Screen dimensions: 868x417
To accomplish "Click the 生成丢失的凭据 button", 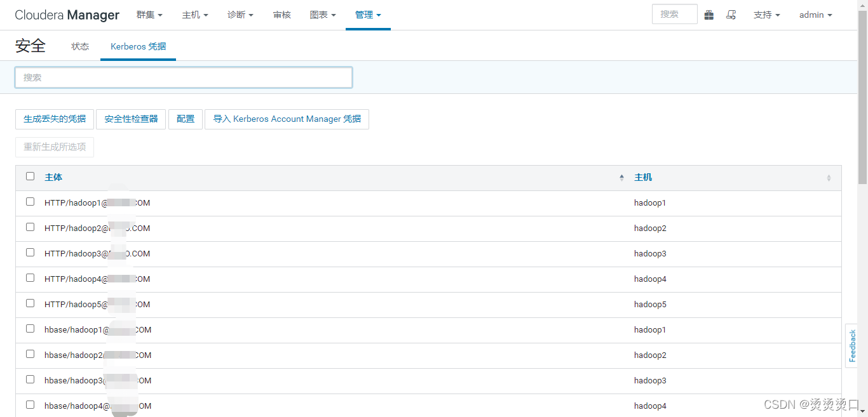I will click(55, 119).
